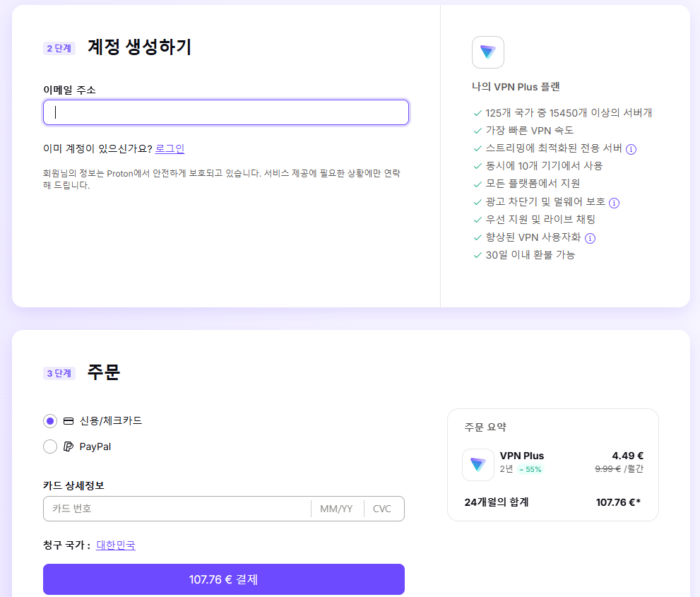The width and height of the screenshot is (700, 597).
Task: Click the 우선 지원 및 라이브 채팅 text
Action: click(540, 219)
